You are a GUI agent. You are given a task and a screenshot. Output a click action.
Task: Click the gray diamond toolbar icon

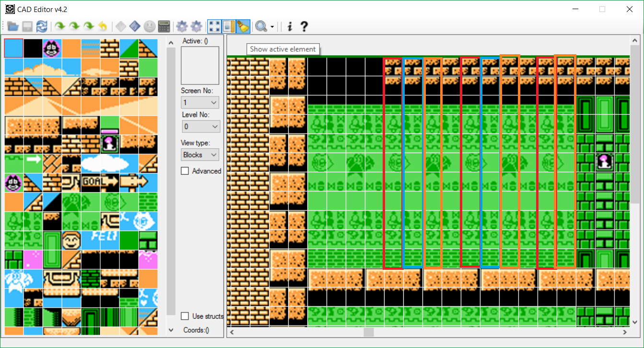tap(121, 26)
